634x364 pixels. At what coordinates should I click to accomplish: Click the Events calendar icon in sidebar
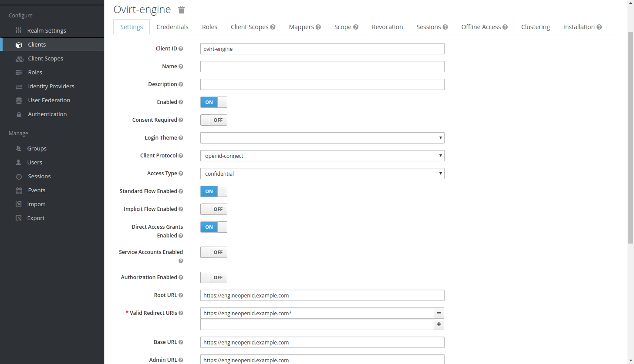[x=19, y=190]
